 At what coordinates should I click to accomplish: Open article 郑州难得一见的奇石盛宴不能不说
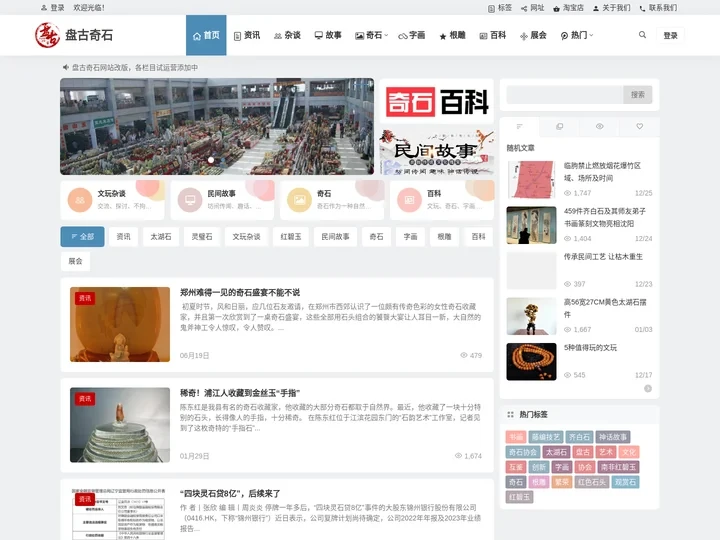[240, 292]
